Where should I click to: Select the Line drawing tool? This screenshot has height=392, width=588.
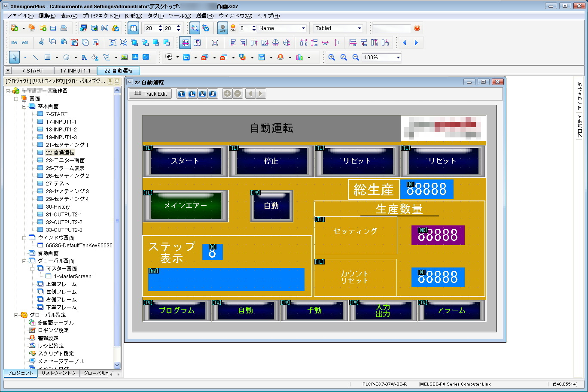pos(36,57)
